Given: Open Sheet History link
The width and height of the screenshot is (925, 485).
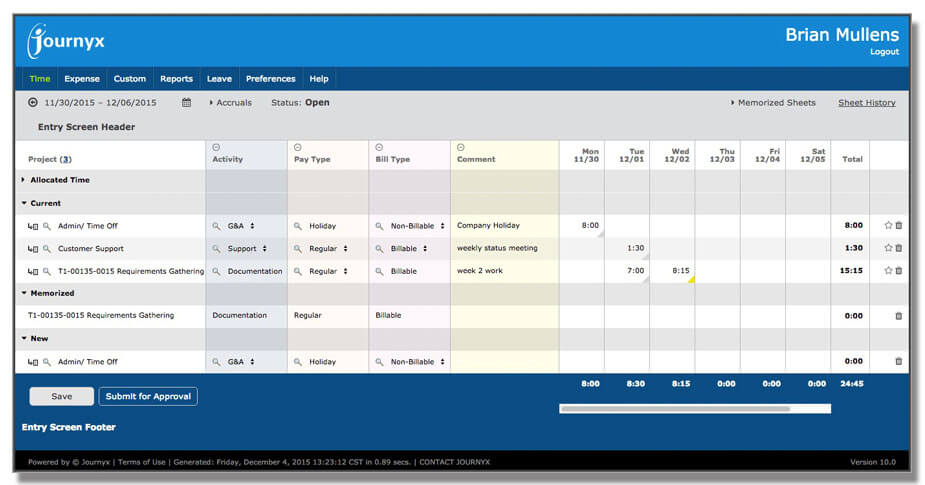Looking at the screenshot, I should coord(867,103).
